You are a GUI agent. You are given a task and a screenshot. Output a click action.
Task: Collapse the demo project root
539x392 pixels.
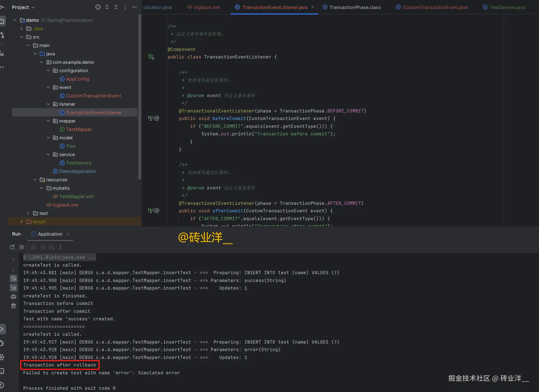(15, 20)
